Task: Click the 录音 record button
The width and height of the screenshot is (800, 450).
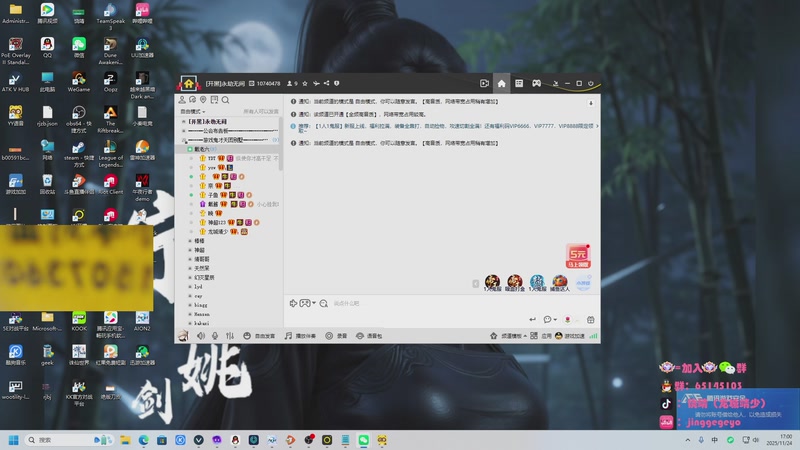Action: coord(336,336)
